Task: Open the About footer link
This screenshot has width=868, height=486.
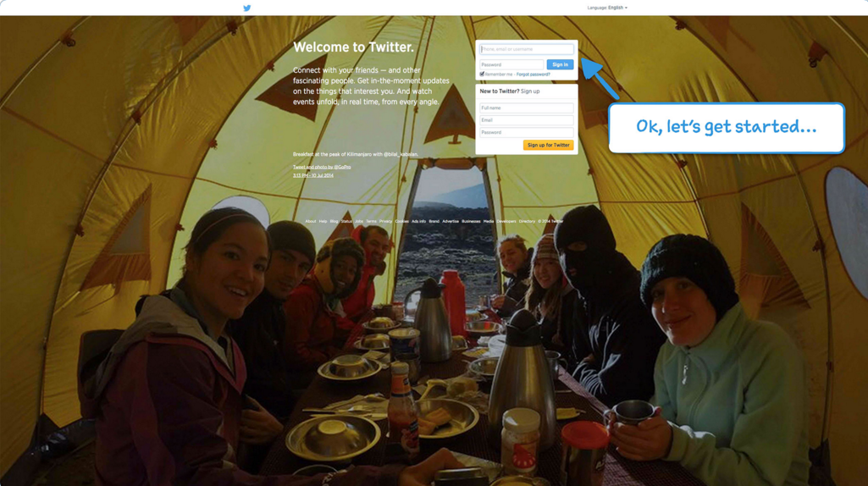Action: (311, 222)
